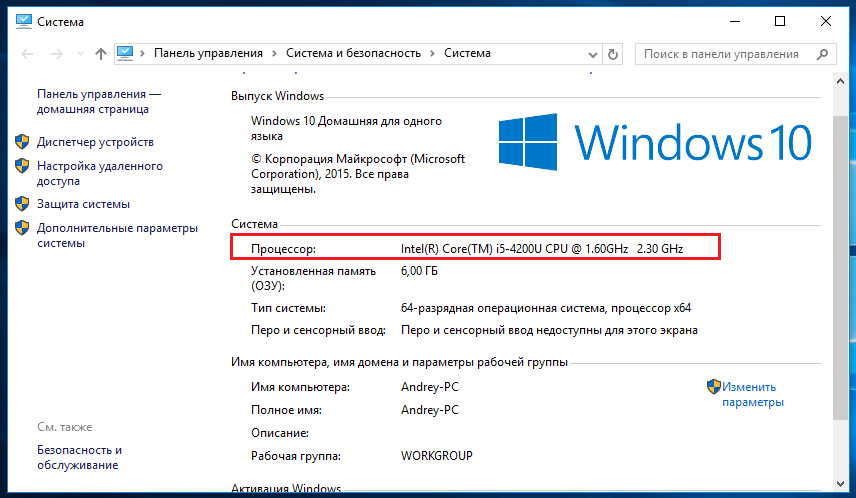Image resolution: width=856 pixels, height=498 pixels.
Task: Open Настройка удаленного доступа link
Action: tap(100, 173)
